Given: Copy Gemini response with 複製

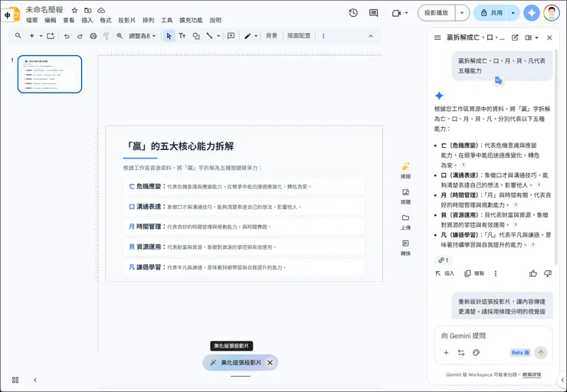Looking at the screenshot, I should (474, 273).
